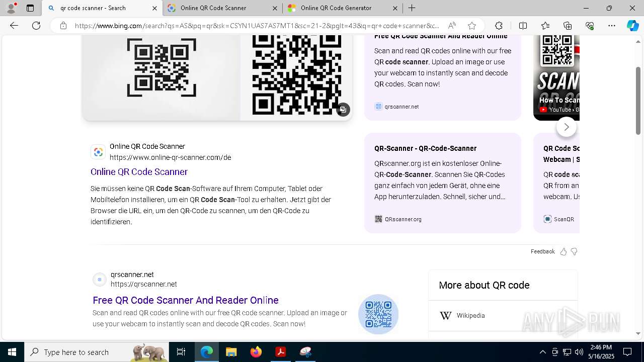Open Online QR Code Scanner result link
The image size is (644, 362).
pyautogui.click(x=139, y=172)
